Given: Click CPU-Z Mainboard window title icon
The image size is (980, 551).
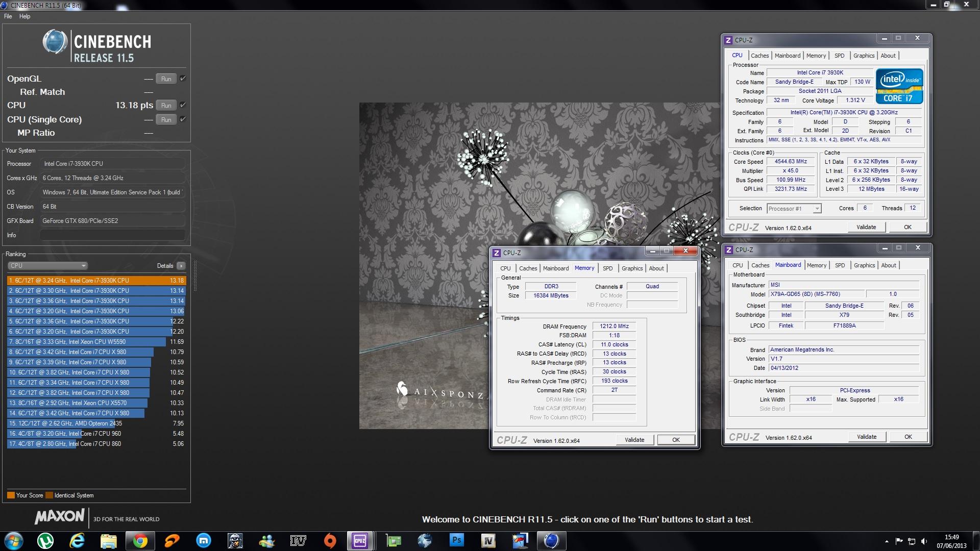Looking at the screenshot, I should [729, 249].
